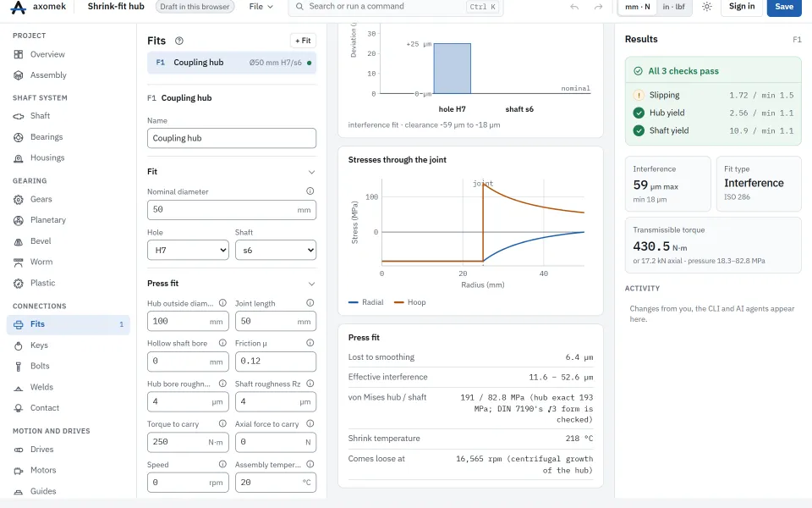This screenshot has width=812, height=508.
Task: Navigate to Keys in the sidebar
Action: (x=69, y=345)
